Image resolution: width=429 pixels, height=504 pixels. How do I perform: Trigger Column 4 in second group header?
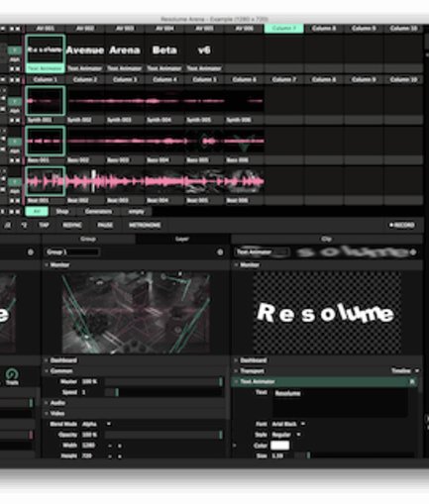[164, 79]
